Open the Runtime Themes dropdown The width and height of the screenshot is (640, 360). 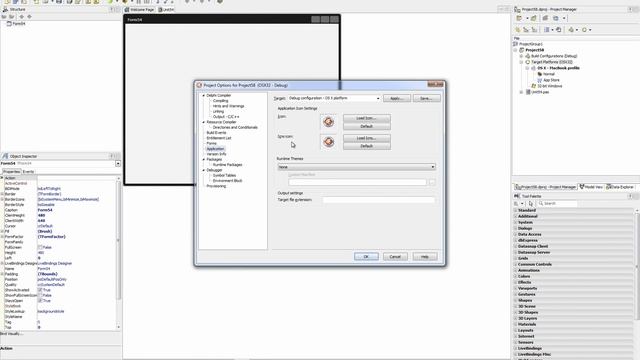point(433,167)
